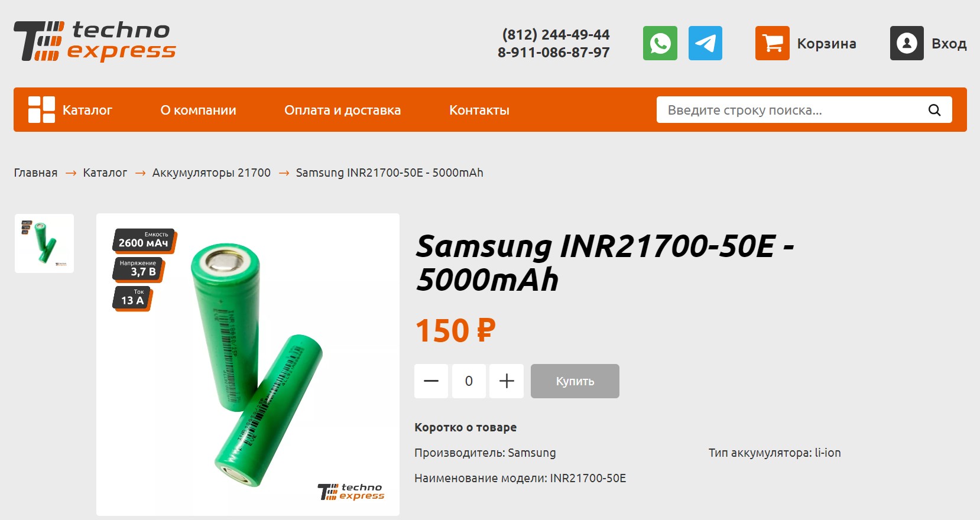This screenshot has height=520, width=980.
Task: Increase quantity with plus button
Action: click(x=507, y=381)
